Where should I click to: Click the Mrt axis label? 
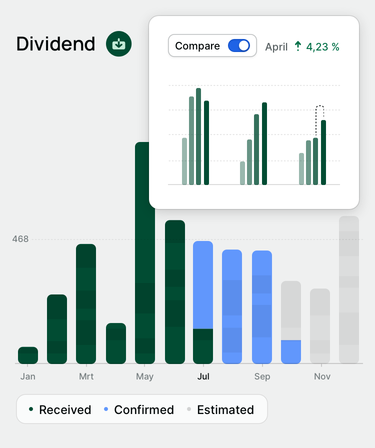(x=86, y=376)
